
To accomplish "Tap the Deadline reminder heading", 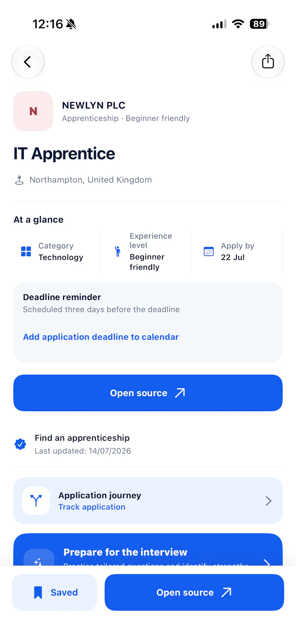I will click(62, 297).
